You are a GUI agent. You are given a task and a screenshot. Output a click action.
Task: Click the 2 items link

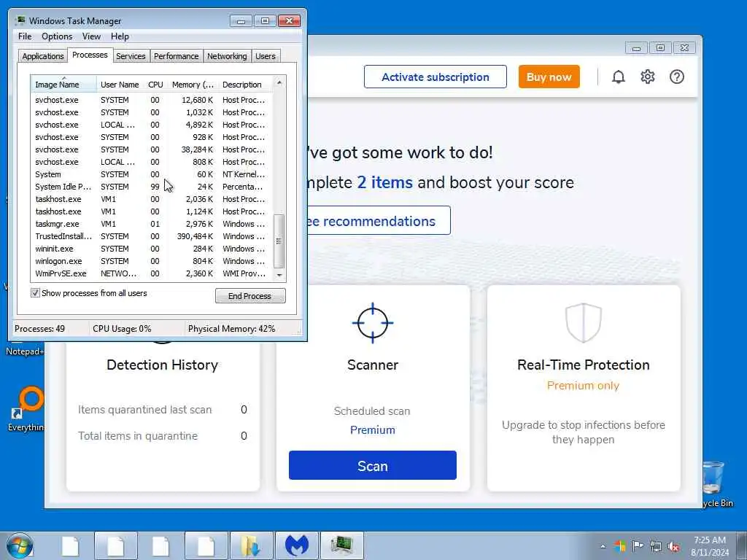click(385, 182)
